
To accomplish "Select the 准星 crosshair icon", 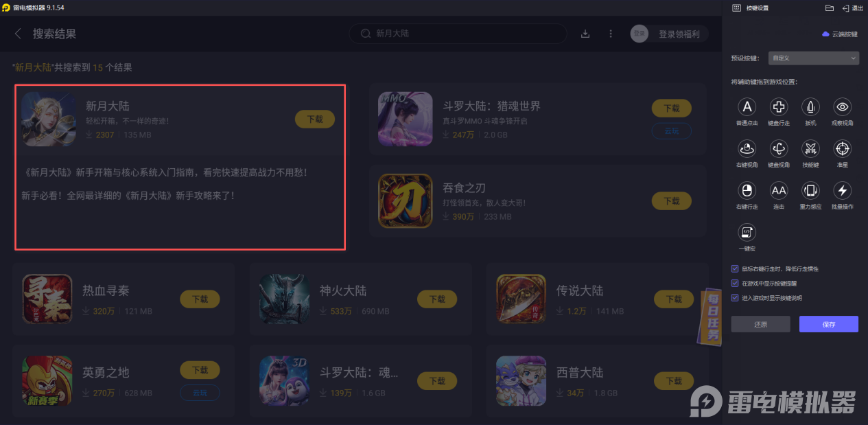I will pyautogui.click(x=843, y=148).
